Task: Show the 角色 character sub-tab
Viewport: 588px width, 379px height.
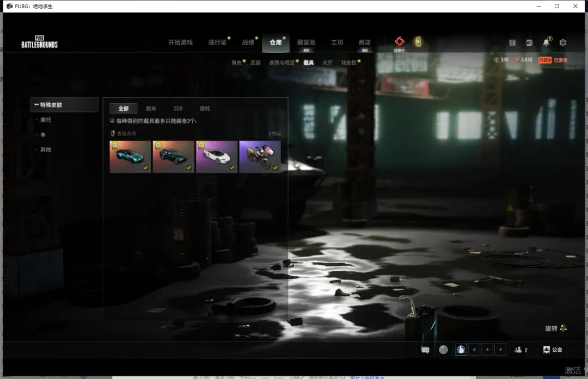Action: [x=236, y=63]
